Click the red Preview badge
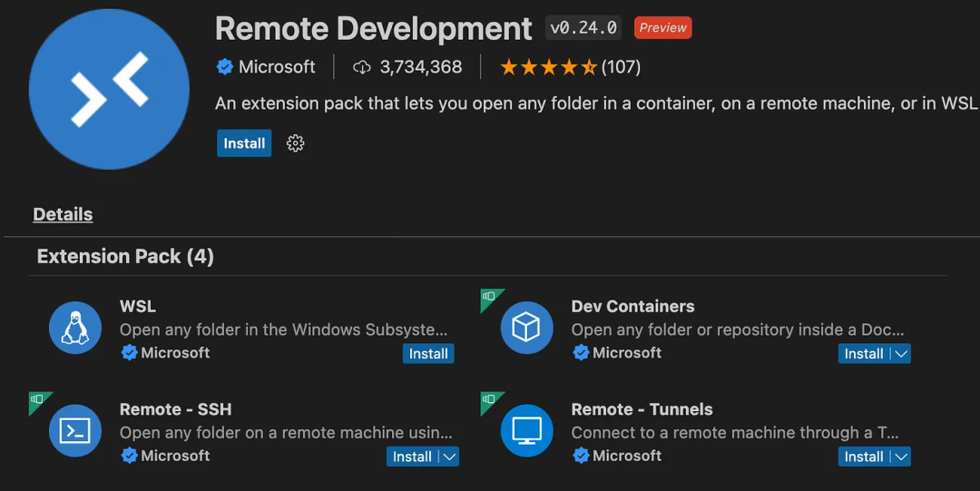This screenshot has width=980, height=491. coord(662,28)
